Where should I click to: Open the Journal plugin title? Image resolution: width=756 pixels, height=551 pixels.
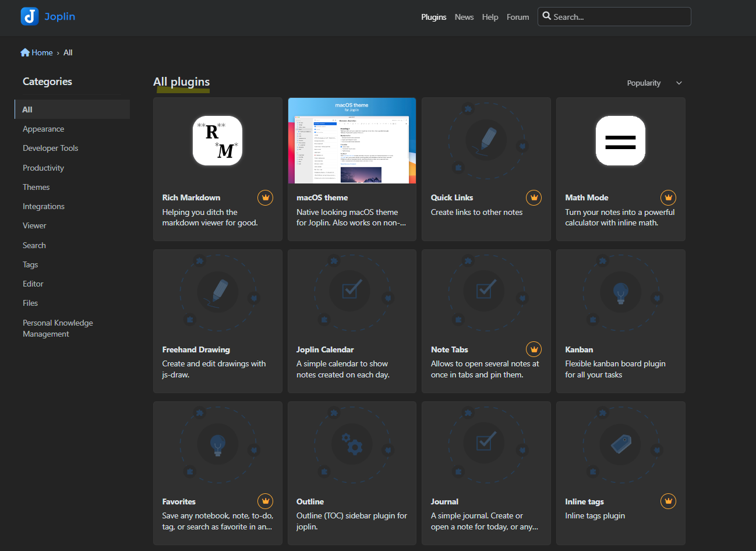pos(444,501)
